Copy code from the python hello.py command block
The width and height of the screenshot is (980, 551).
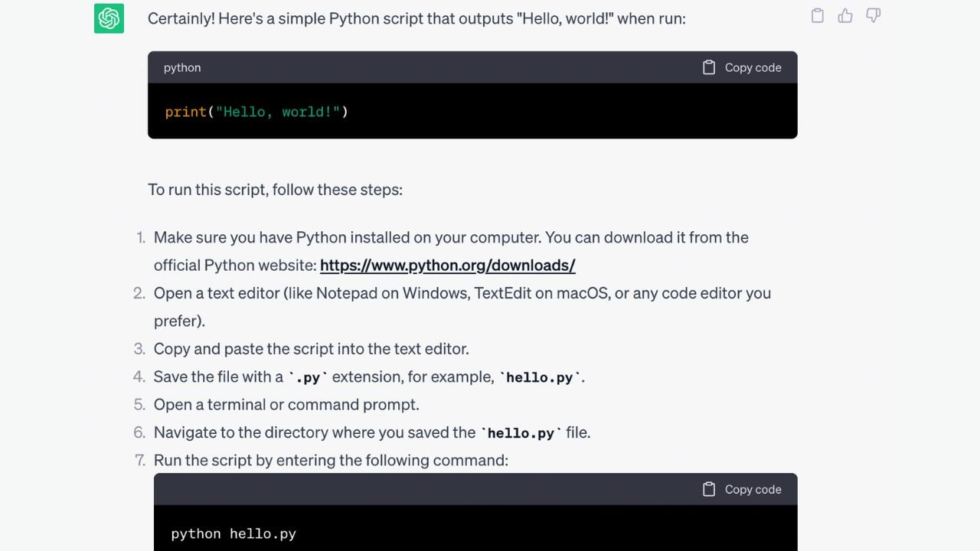[742, 489]
